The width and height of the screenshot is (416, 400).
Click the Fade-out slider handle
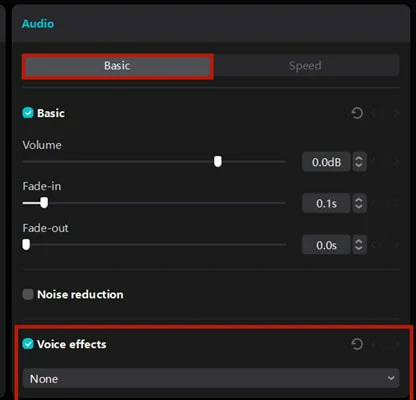[26, 244]
